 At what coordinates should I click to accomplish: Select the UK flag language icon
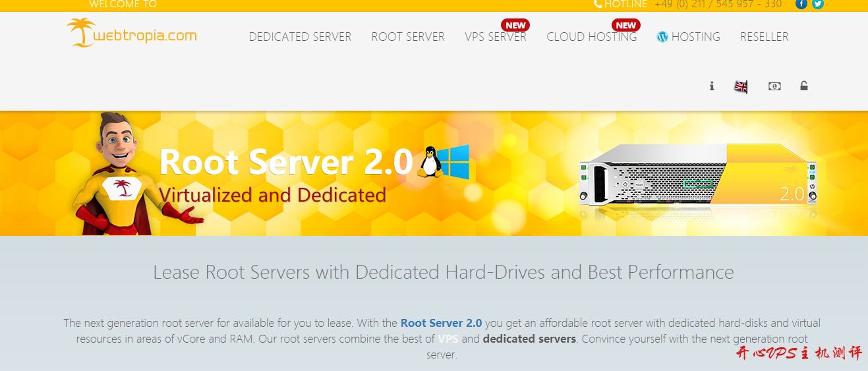741,86
